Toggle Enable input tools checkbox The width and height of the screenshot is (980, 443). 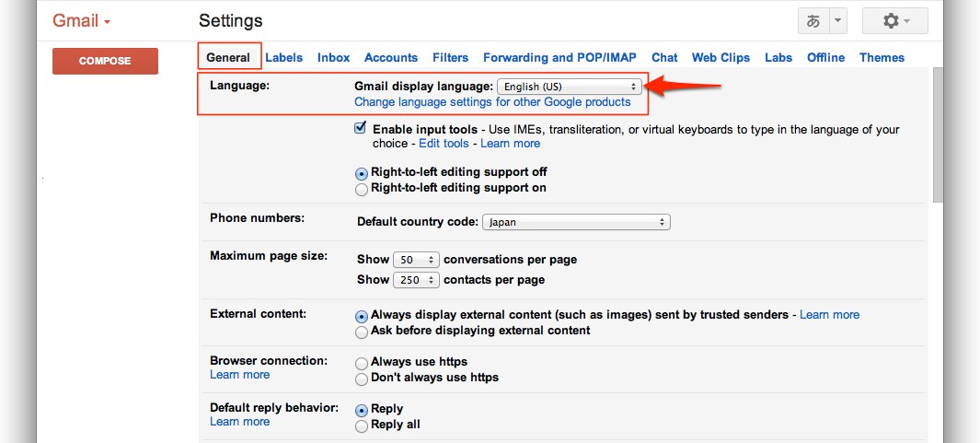[x=360, y=128]
